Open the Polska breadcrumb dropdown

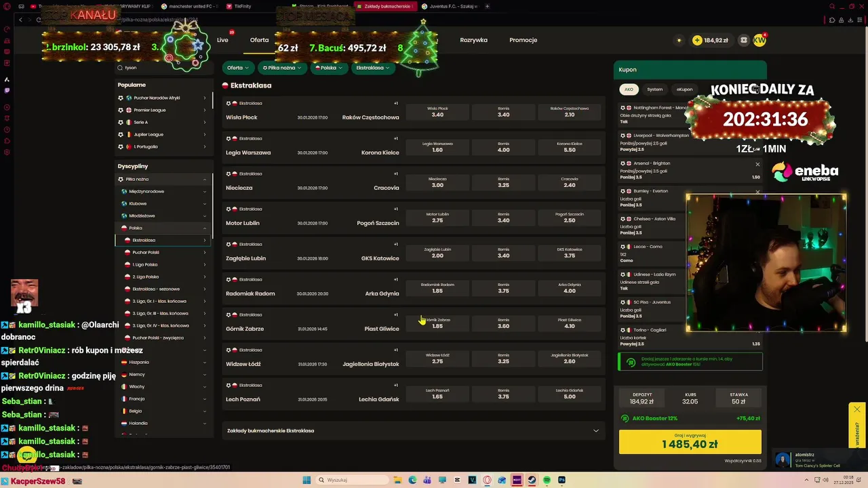[x=328, y=68]
